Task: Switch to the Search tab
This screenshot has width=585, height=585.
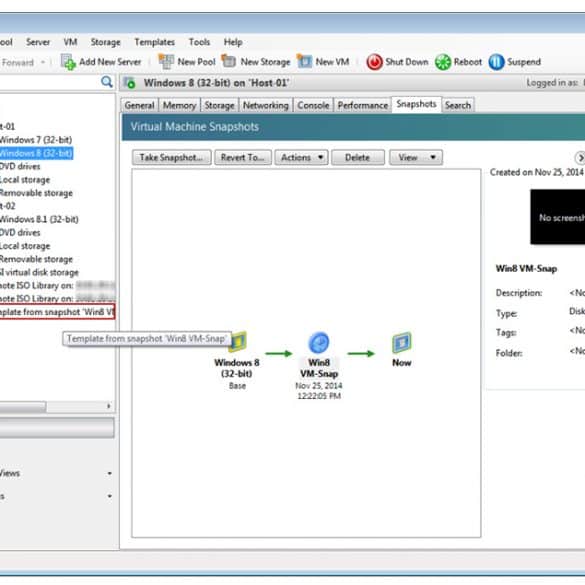Action: point(458,105)
